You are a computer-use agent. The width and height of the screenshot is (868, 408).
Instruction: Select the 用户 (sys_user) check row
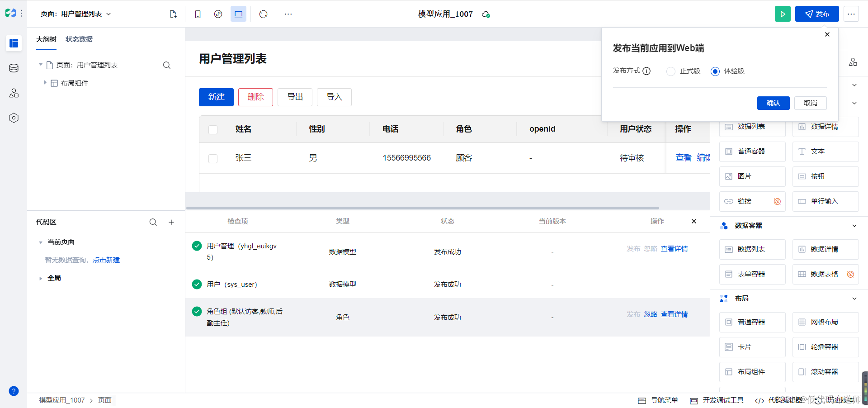448,285
